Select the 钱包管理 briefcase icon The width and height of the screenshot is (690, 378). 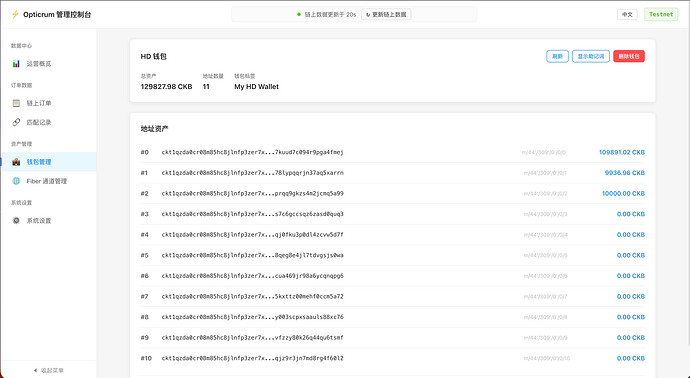click(16, 162)
